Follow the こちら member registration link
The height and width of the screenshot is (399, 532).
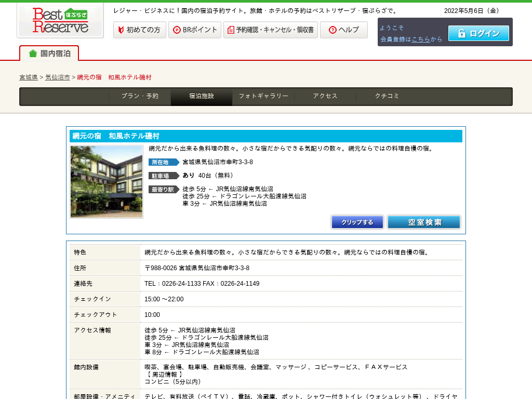[x=420, y=39]
